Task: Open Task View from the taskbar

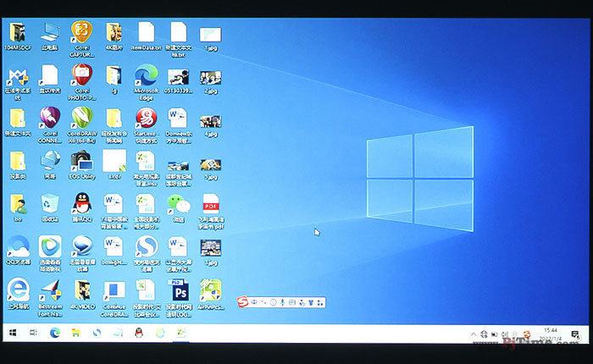Action: click(x=33, y=333)
